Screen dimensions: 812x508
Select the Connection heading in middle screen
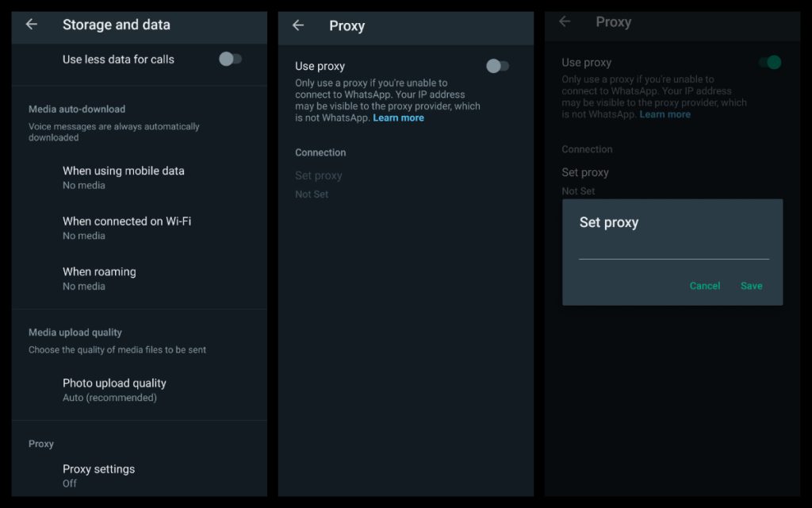[x=320, y=152]
